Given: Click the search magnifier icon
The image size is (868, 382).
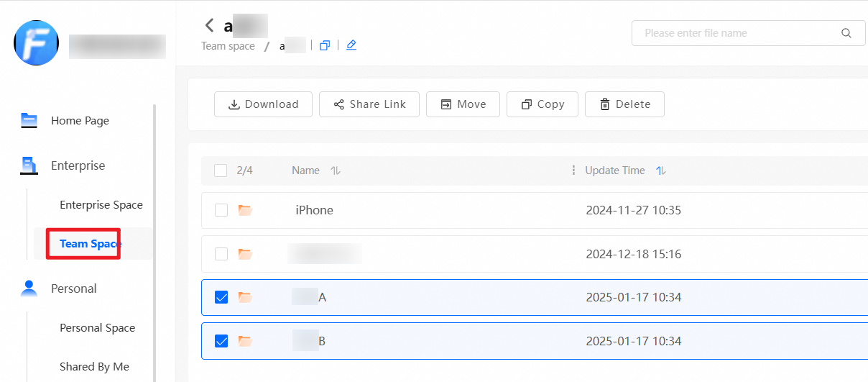Looking at the screenshot, I should click(846, 33).
